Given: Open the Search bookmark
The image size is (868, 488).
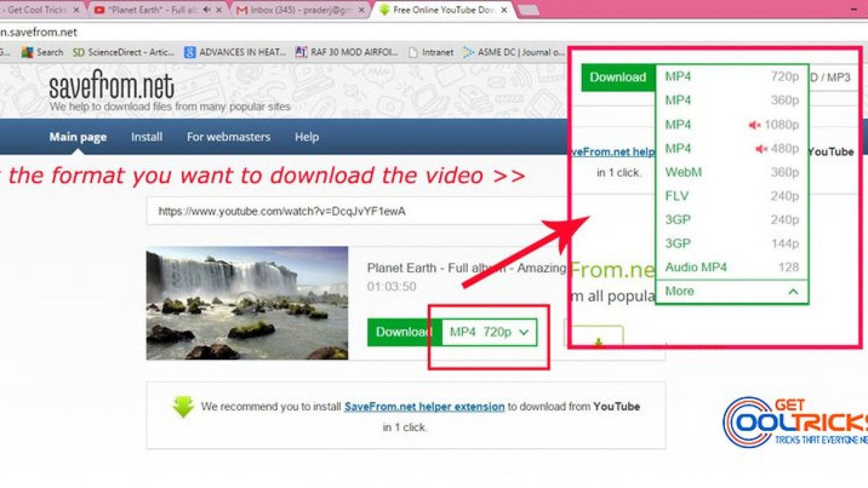Looking at the screenshot, I should point(42,52).
